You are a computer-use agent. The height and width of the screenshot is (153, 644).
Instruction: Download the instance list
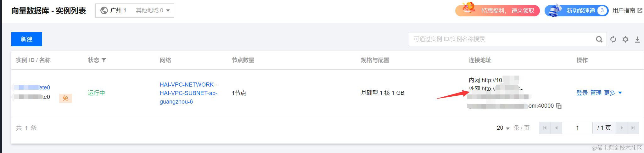[637, 39]
